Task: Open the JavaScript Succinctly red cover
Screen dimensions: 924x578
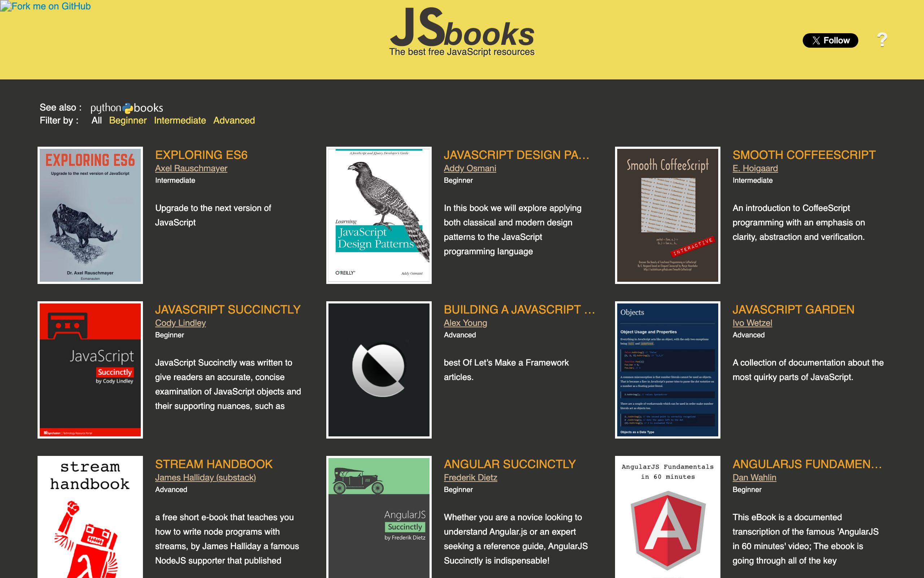Action: [x=90, y=370]
